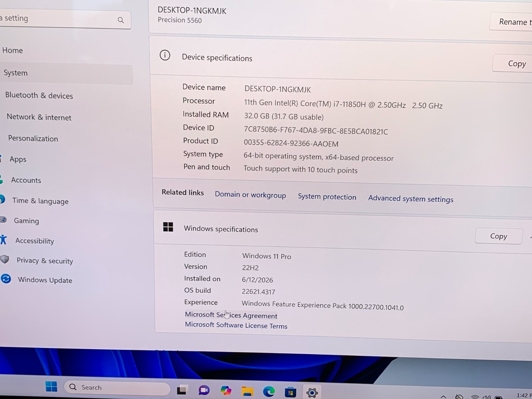Viewport: 532px width, 399px height.
Task: Click the processor value 11th Gen Intel Core
Action: click(x=343, y=104)
